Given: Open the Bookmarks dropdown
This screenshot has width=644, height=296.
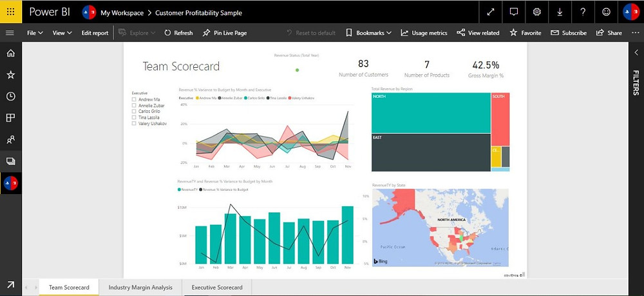Looking at the screenshot, I should pyautogui.click(x=368, y=33).
